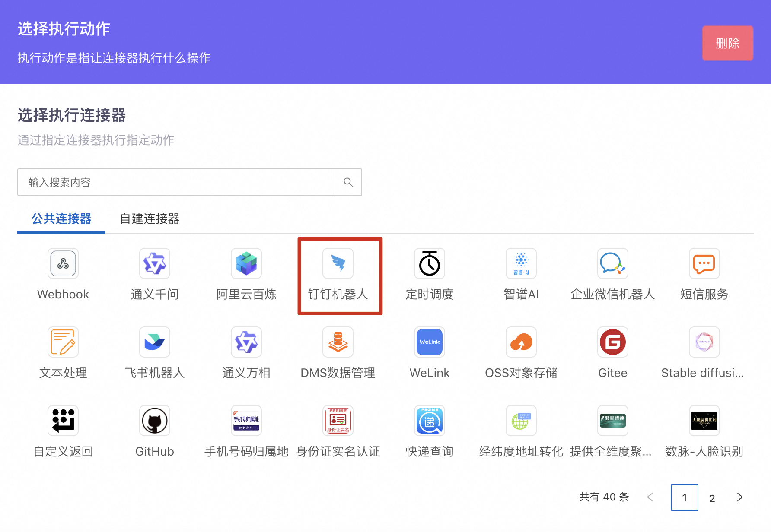Pick the 身份证实名认证 icon
Viewport: 771px width, 532px height.
click(x=338, y=421)
